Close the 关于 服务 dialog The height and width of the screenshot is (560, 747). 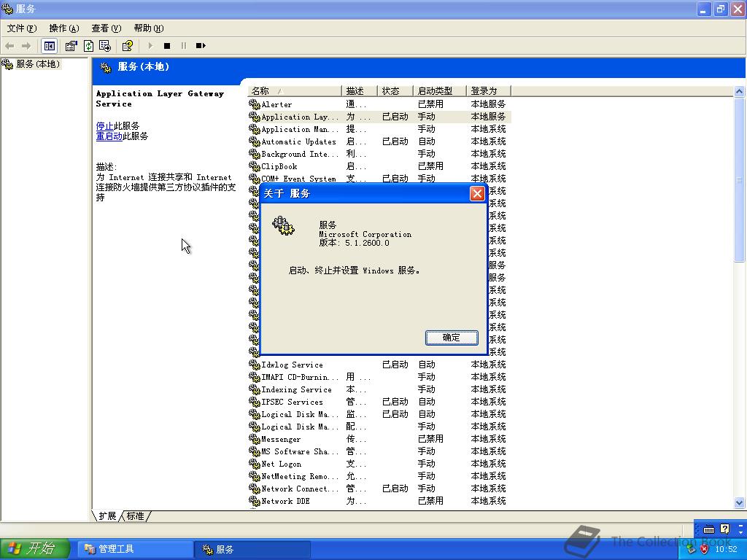(x=477, y=193)
